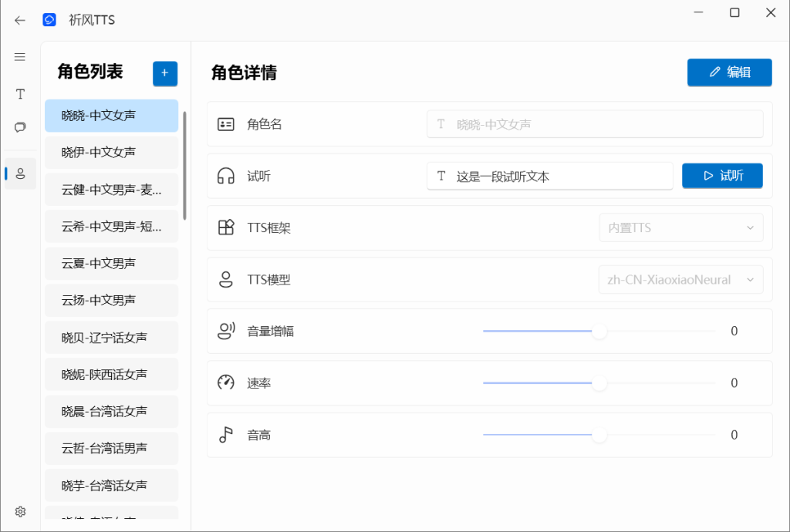Image resolution: width=790 pixels, height=532 pixels.
Task: Expand the TTS模型 selector chevron
Action: click(749, 280)
